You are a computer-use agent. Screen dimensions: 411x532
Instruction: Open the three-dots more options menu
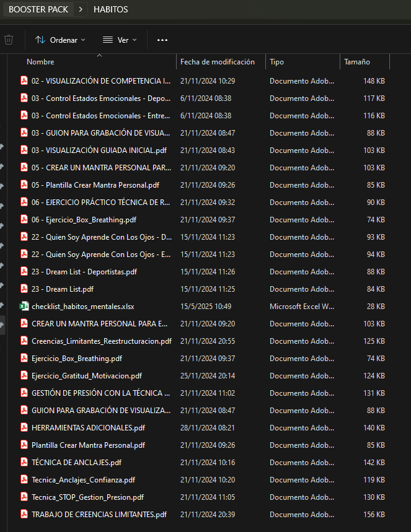162,40
